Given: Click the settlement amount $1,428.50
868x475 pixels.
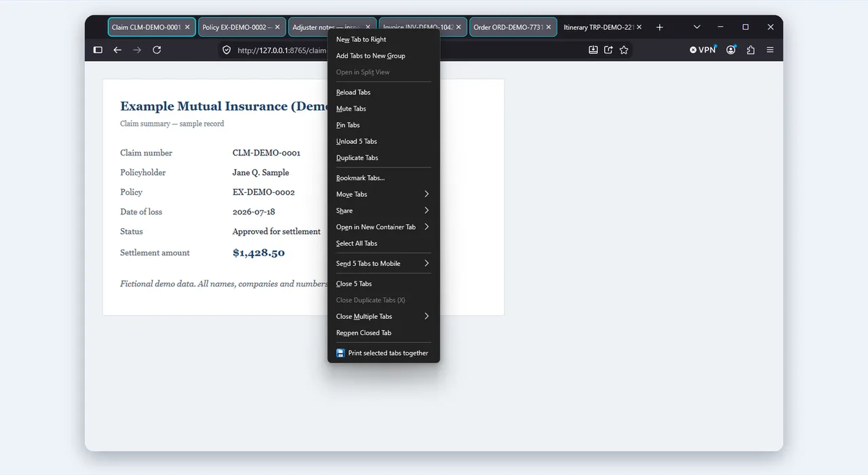Looking at the screenshot, I should (x=258, y=253).
